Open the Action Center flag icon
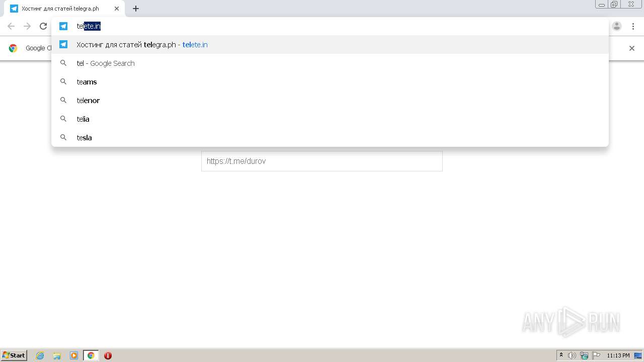This screenshot has height=362, width=644. [596, 355]
